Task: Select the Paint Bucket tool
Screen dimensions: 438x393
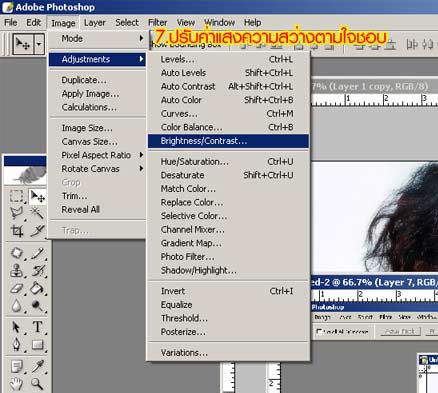Action: point(37,288)
